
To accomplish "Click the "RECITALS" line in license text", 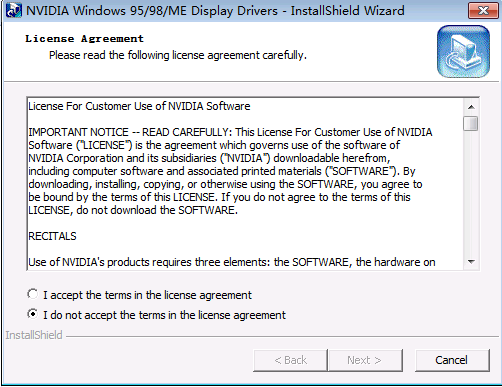I will (52, 236).
